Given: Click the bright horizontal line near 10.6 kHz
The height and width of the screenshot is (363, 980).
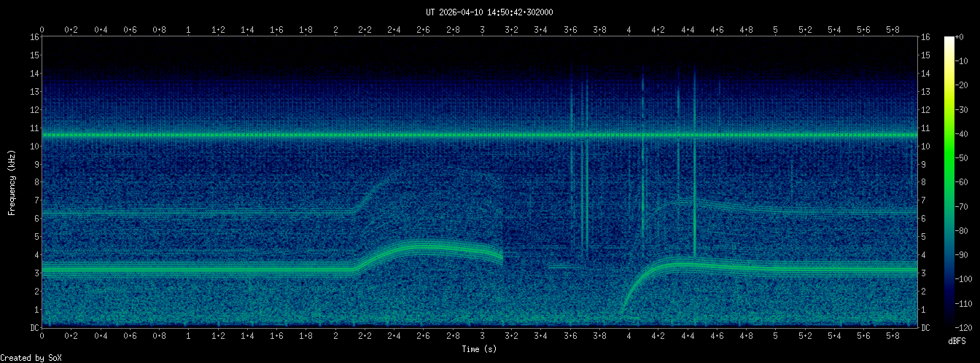Looking at the screenshot, I should 292,135.
